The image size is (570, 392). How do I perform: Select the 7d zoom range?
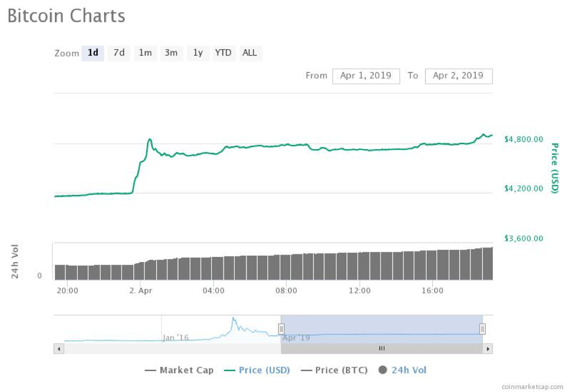[119, 53]
